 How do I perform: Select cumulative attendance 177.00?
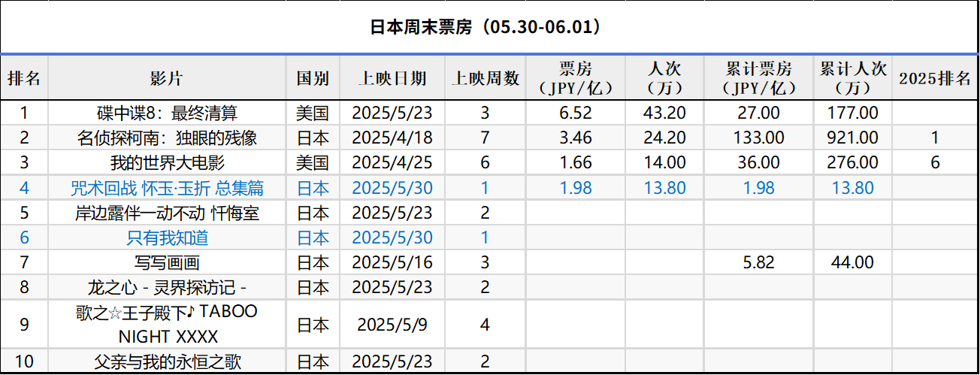tap(852, 113)
